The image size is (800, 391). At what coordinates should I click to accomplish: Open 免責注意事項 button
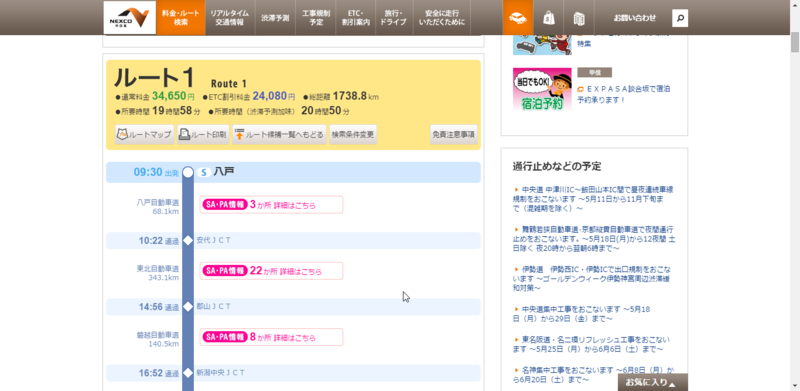(454, 135)
